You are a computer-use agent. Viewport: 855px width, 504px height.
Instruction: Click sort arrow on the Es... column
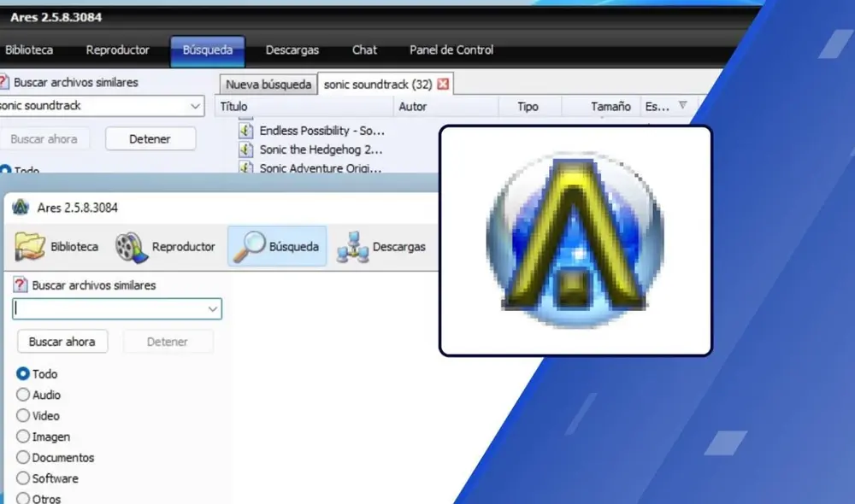682,106
